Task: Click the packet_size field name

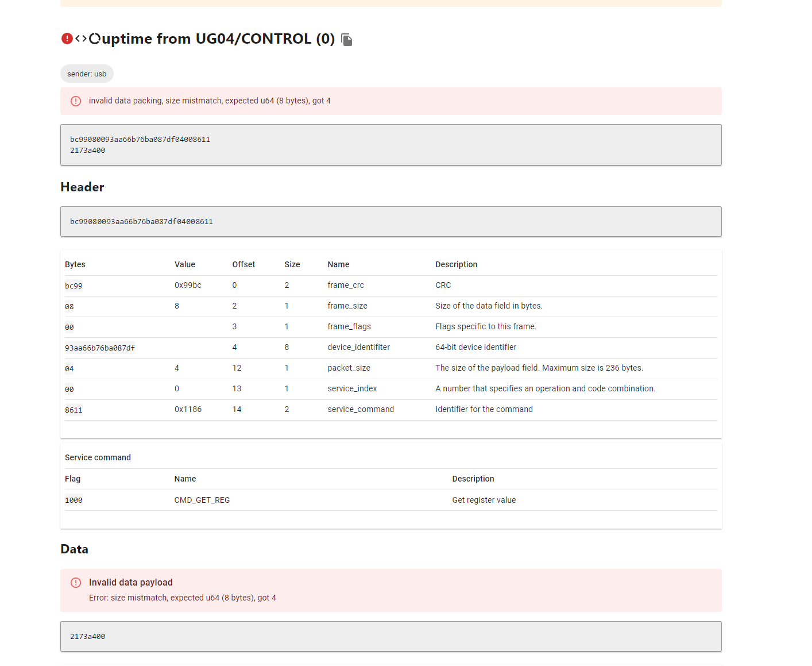Action: pyautogui.click(x=349, y=368)
